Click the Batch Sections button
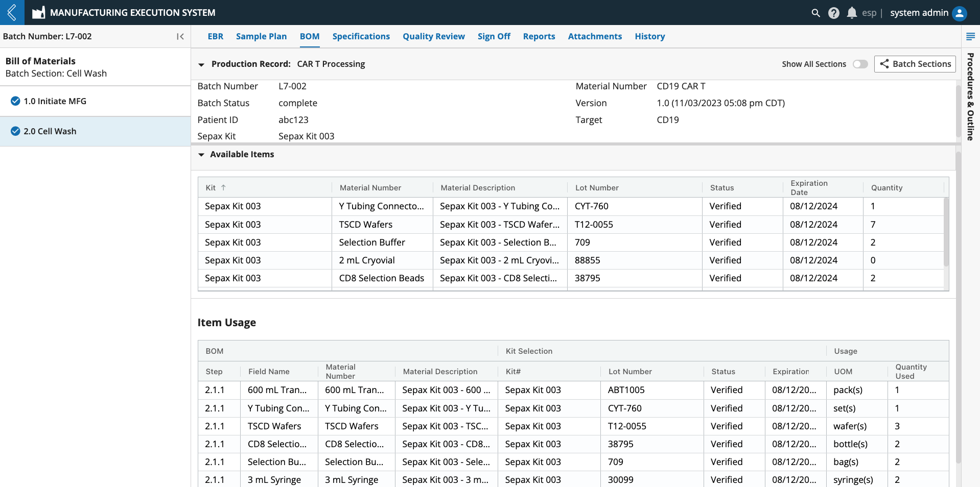 click(x=915, y=64)
